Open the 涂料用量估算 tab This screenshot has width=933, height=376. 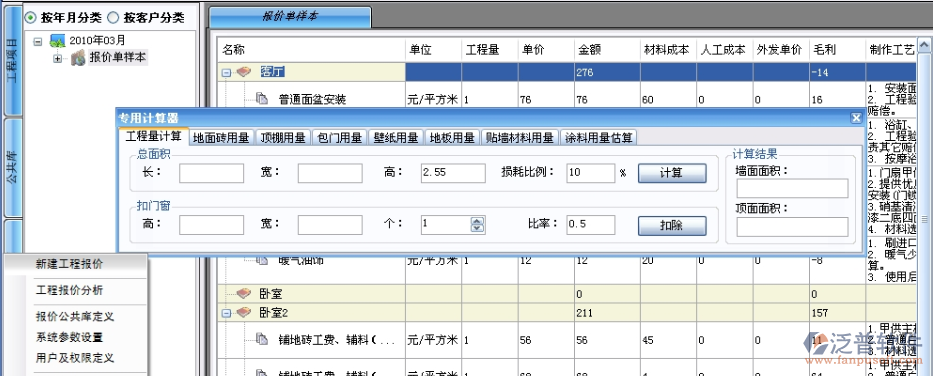pyautogui.click(x=599, y=138)
